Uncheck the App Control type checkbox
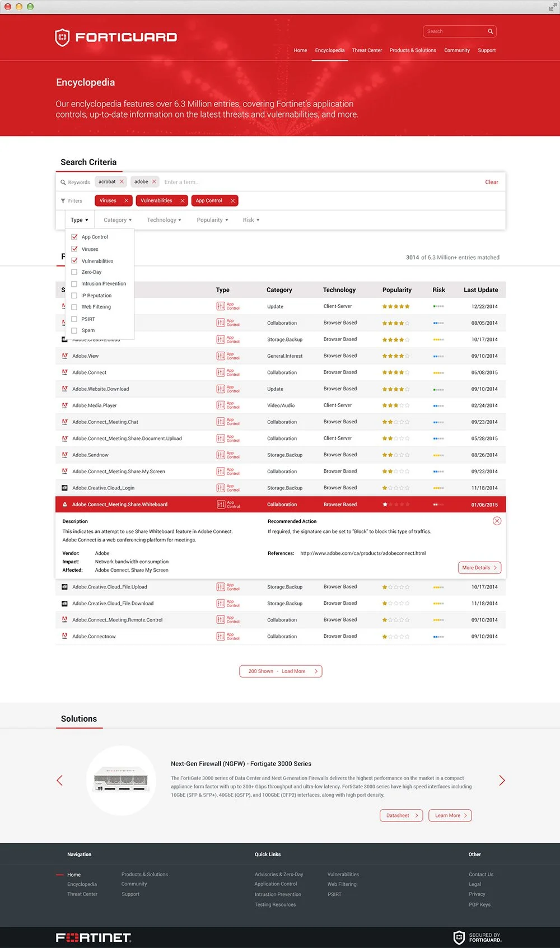The image size is (560, 948). (74, 237)
